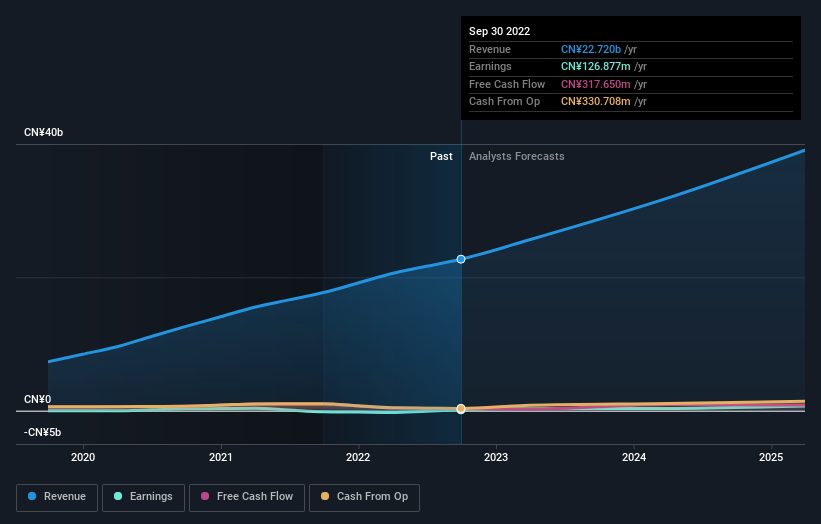Viewport: 821px width, 524px height.
Task: Toggle the Earnings legend button
Action: (x=143, y=497)
